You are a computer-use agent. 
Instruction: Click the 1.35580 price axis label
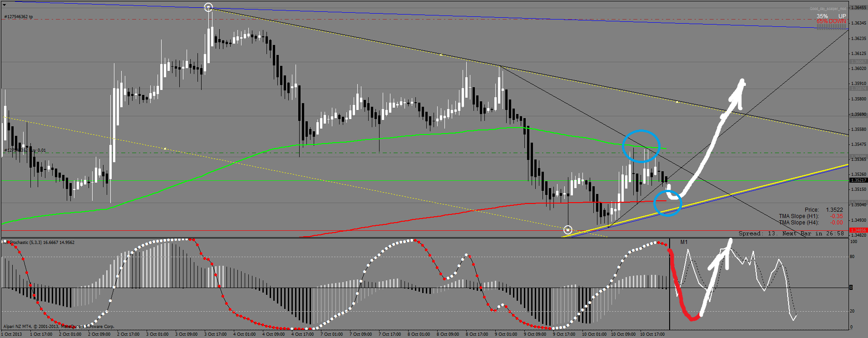[x=858, y=129]
